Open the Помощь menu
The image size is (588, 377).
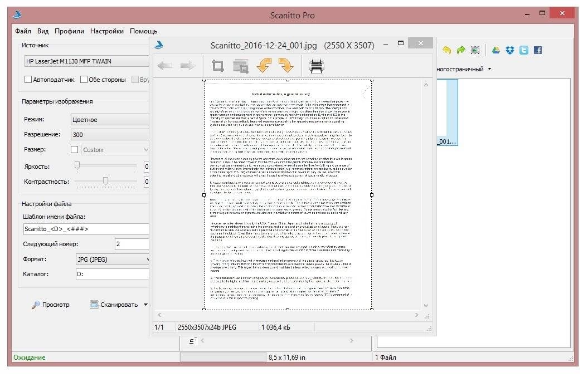pyautogui.click(x=143, y=31)
